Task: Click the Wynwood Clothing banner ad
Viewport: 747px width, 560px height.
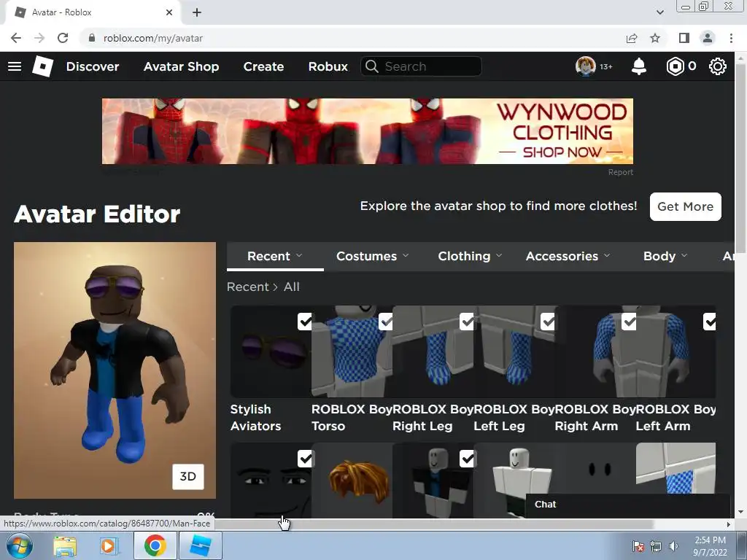Action: (368, 131)
